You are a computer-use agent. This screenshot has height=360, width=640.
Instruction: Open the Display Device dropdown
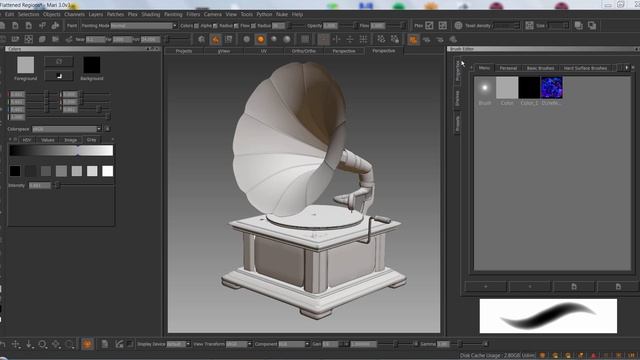pyautogui.click(x=178, y=344)
